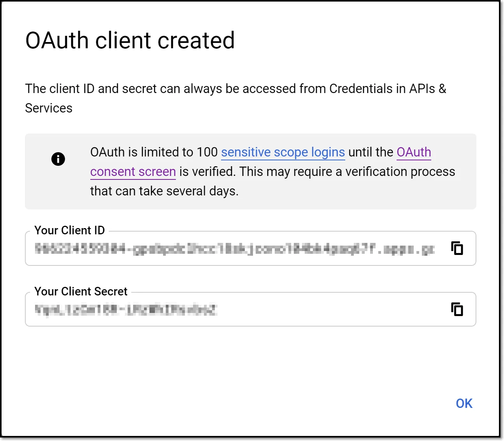Click the Your Client ID label
The image size is (504, 441).
pos(70,230)
